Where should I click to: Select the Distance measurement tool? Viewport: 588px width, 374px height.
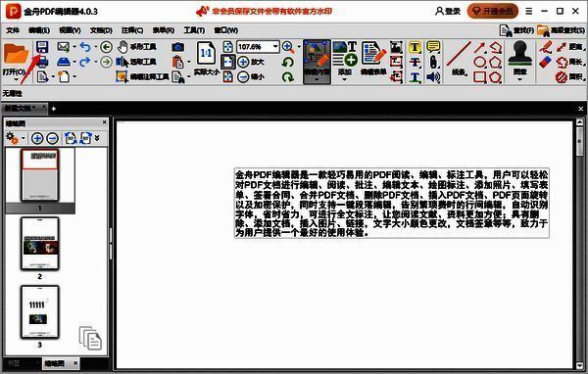tap(570, 47)
